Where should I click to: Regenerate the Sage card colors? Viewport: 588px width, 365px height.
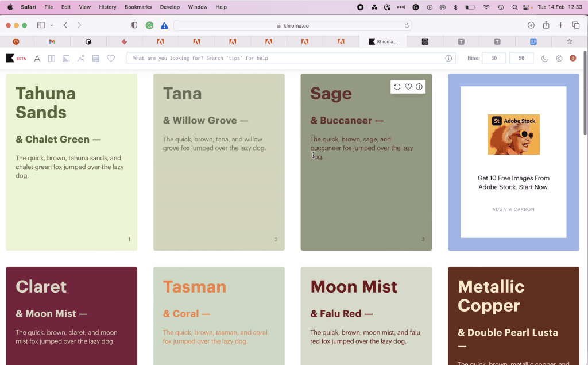pos(397,87)
